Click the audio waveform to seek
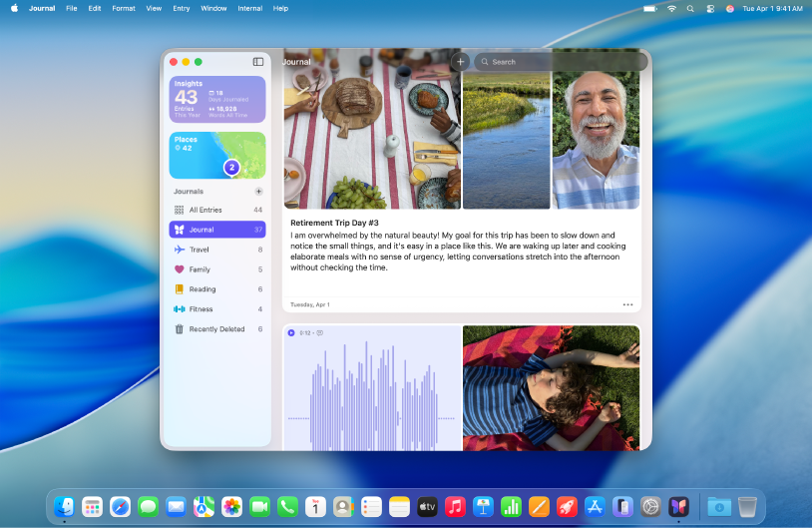Screen dimensions: 812x529 coord(371,394)
